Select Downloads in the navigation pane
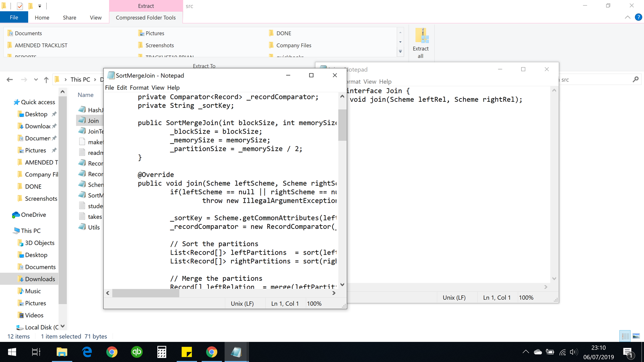The width and height of the screenshot is (644, 362). pyautogui.click(x=40, y=279)
